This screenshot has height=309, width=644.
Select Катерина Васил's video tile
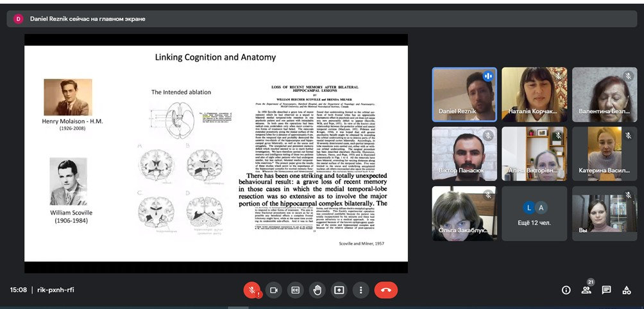click(x=605, y=154)
